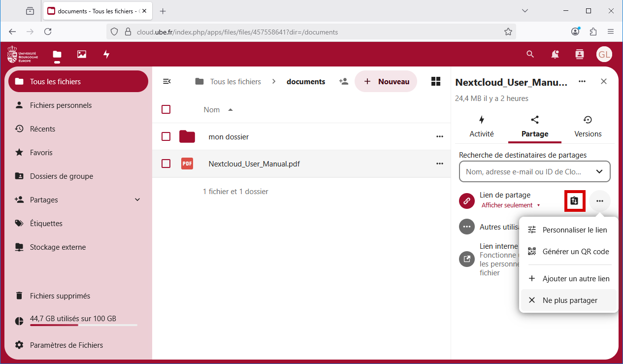Screen dimensions: 623x364
Task: Collapse the navigation sidebar toggle
Action: (167, 82)
